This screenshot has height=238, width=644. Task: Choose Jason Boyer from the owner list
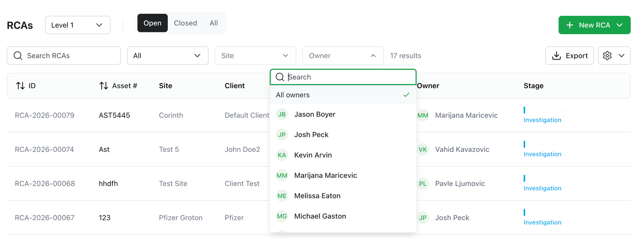[343, 114]
